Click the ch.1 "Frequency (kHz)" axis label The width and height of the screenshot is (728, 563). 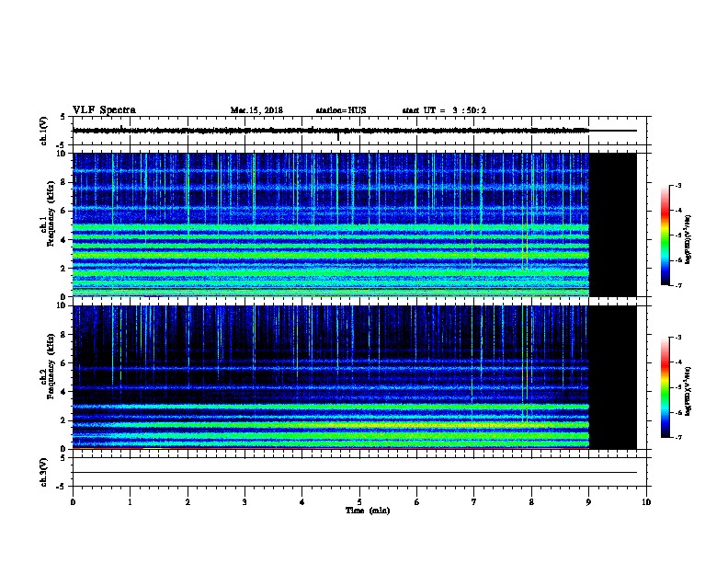coord(51,213)
